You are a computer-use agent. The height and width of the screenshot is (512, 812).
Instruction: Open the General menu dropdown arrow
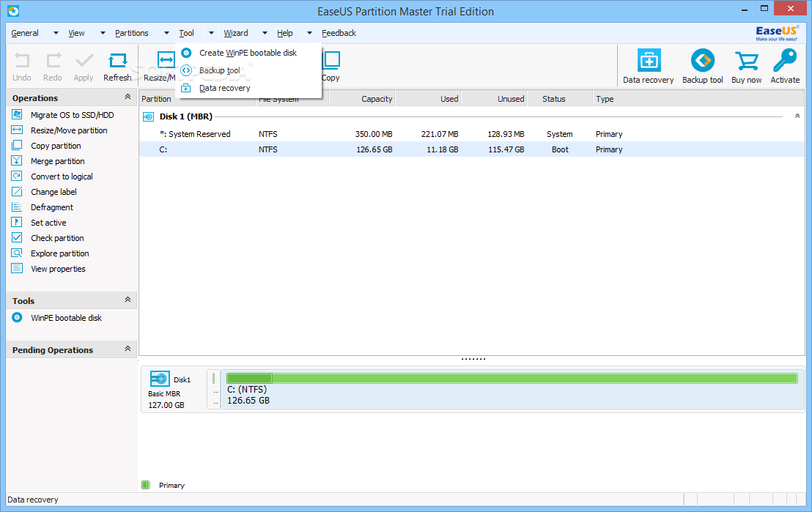pyautogui.click(x=56, y=33)
